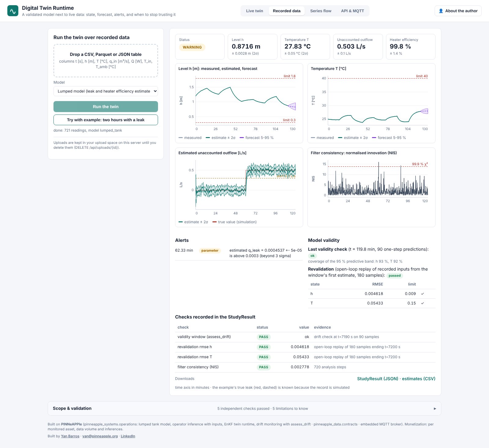
Task: Click PASS badge for validity window row
Action: coord(263,337)
